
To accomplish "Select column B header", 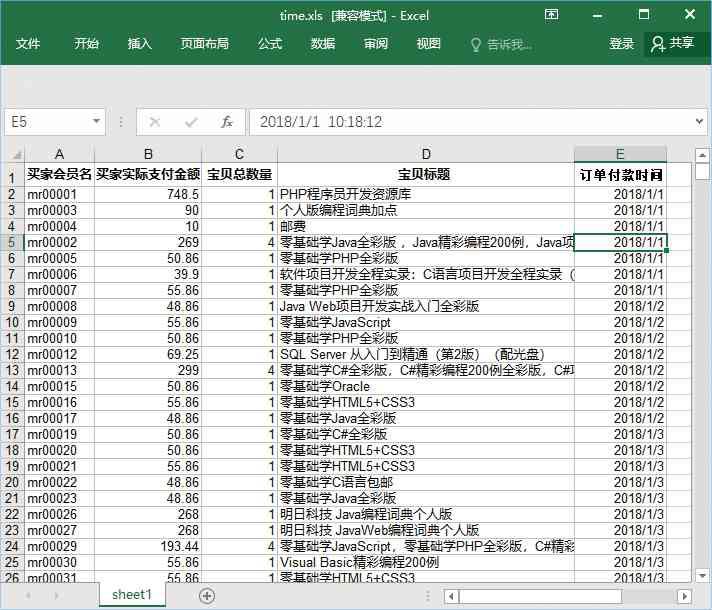I will 148,154.
